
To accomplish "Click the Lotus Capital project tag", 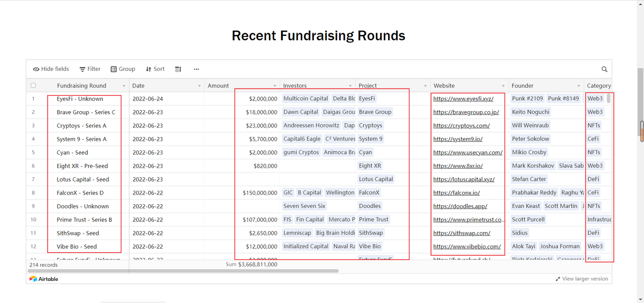I will pyautogui.click(x=376, y=179).
